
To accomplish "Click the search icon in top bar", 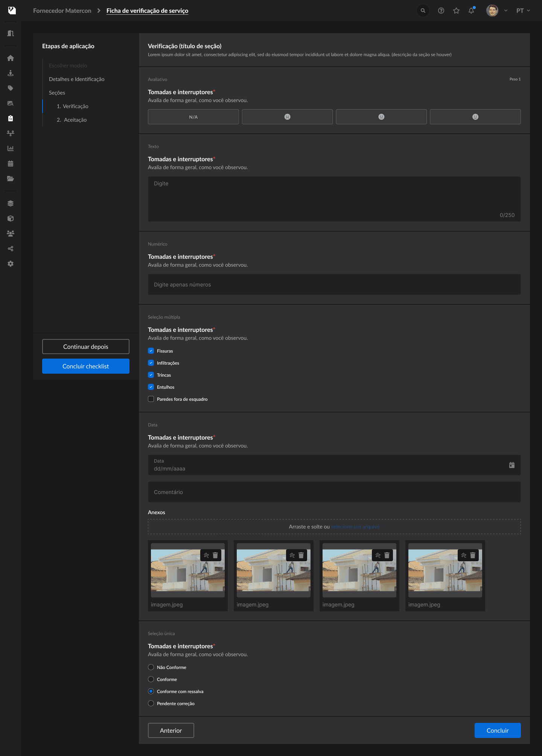I will [x=423, y=11].
